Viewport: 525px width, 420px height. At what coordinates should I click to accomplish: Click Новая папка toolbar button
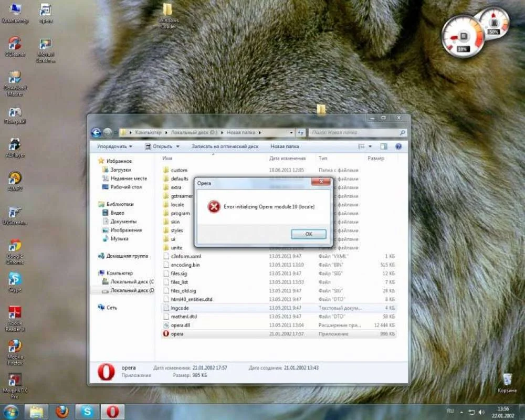pyautogui.click(x=285, y=146)
